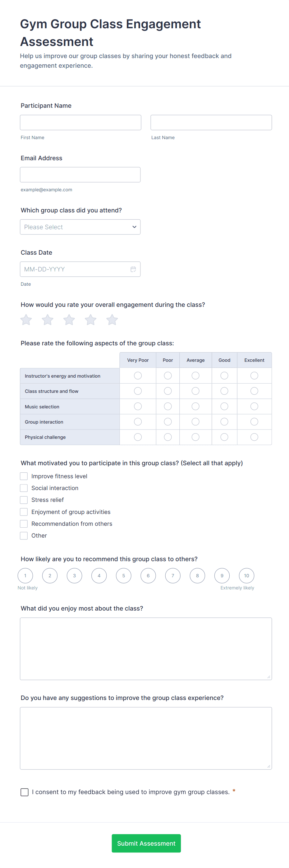This screenshot has height=868, width=289.
Task: Open the calendar picker icon
Action: [133, 269]
